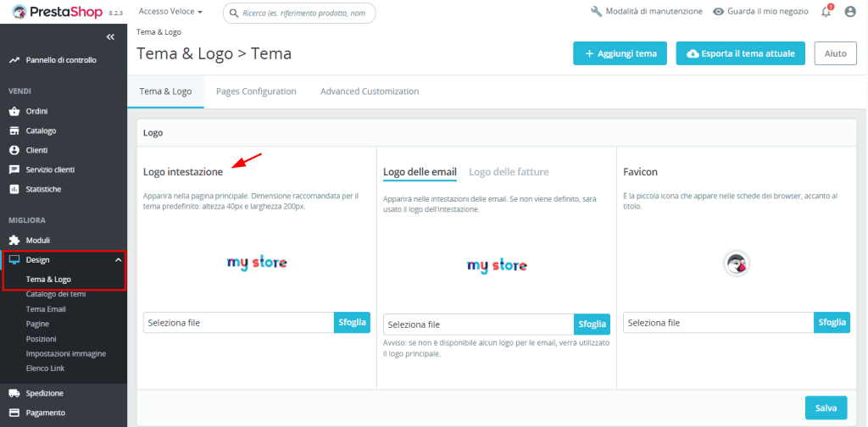Select the Logo delle email tab

pyautogui.click(x=420, y=172)
